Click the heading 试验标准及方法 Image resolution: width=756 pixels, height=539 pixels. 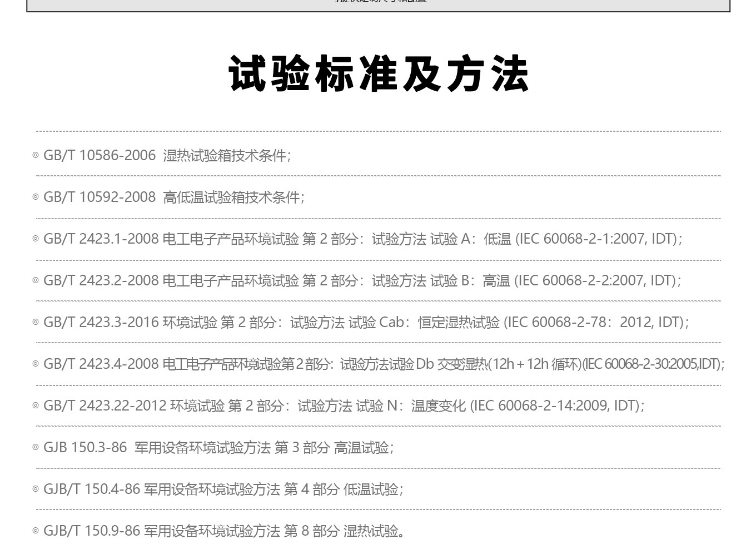pos(378,73)
